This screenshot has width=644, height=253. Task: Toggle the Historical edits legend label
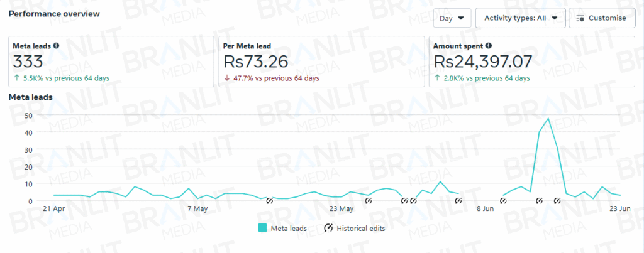361,229
